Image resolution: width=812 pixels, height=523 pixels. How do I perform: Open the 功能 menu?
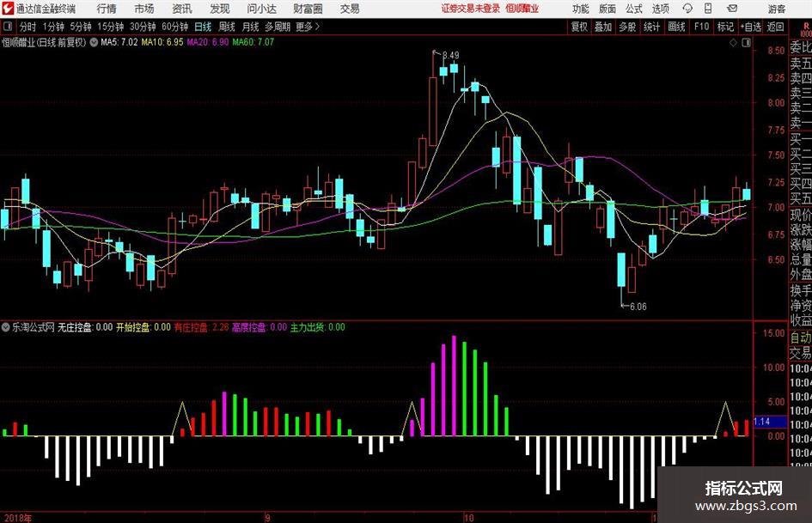click(580, 9)
